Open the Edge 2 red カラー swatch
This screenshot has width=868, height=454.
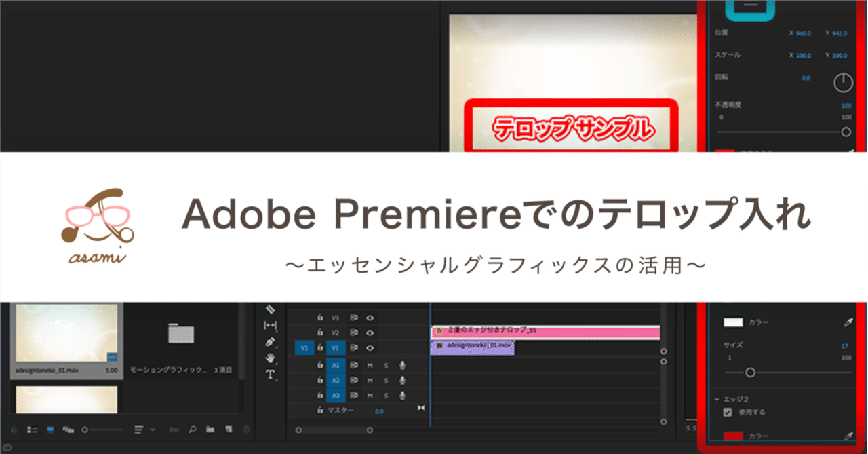coord(734,436)
